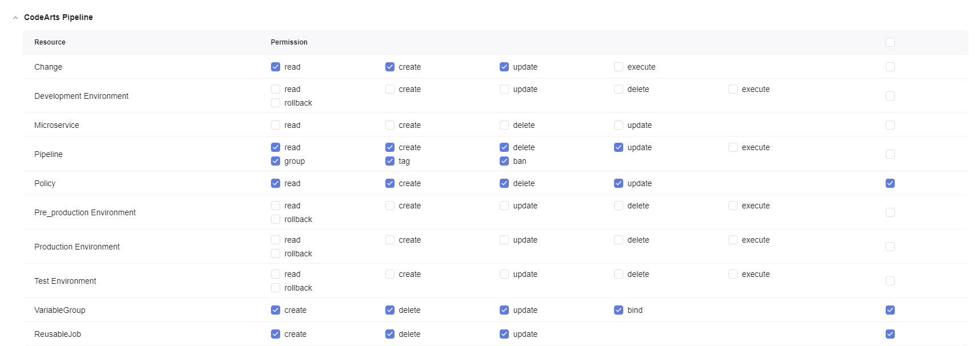Click the "Microservice" resource name
The height and width of the screenshot is (346, 980).
(x=57, y=125)
